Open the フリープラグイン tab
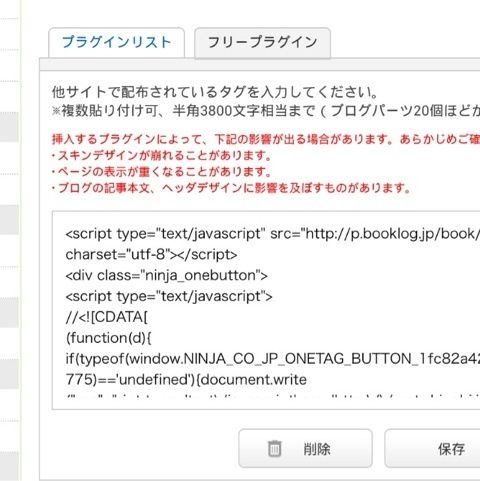 click(x=263, y=43)
